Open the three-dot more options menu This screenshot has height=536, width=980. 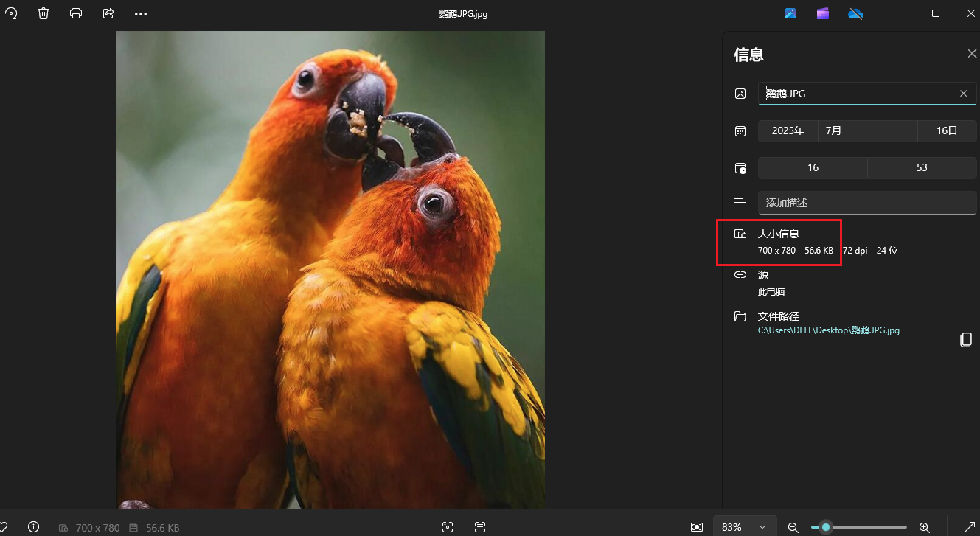click(x=141, y=13)
